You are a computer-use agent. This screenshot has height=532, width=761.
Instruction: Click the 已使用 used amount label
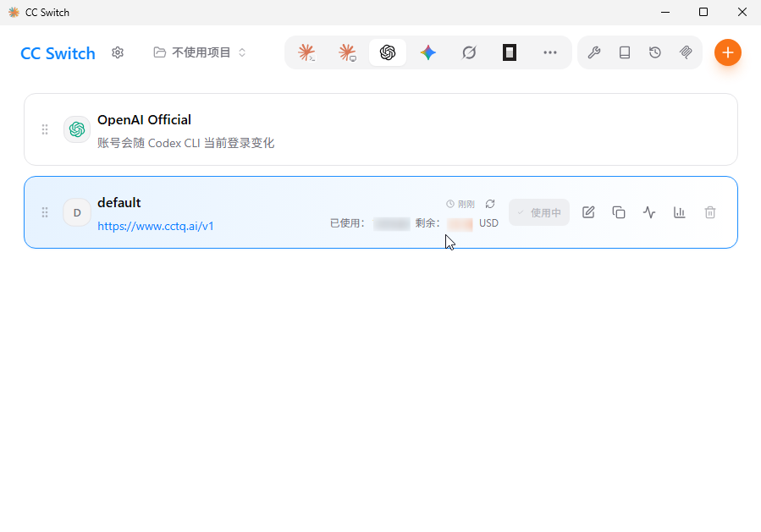[347, 223]
